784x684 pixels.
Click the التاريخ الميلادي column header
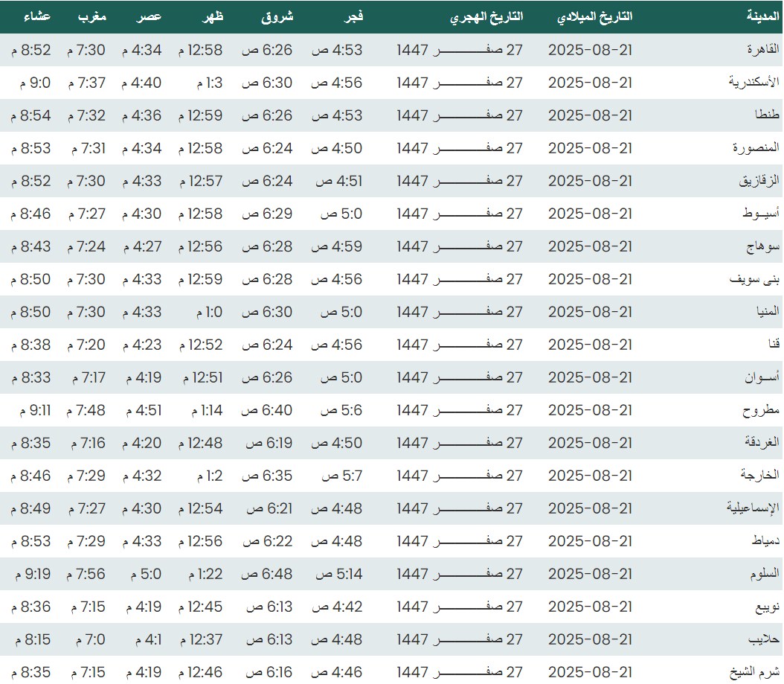point(595,17)
